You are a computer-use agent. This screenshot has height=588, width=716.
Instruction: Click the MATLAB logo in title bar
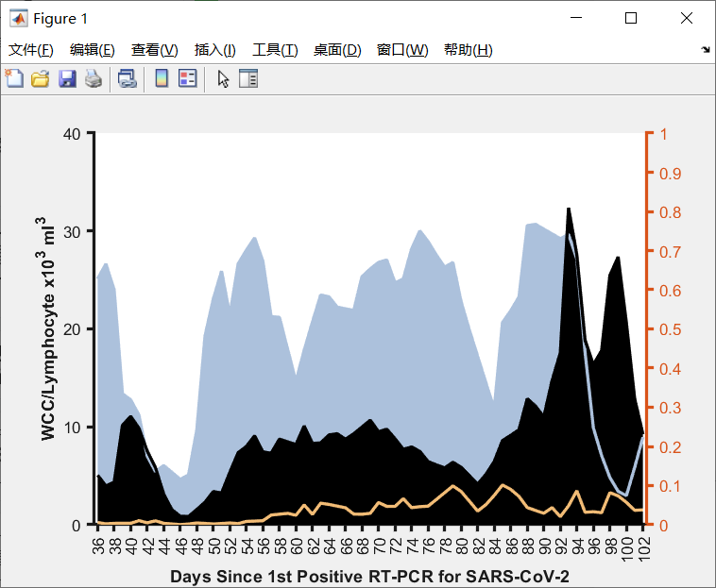click(x=18, y=18)
